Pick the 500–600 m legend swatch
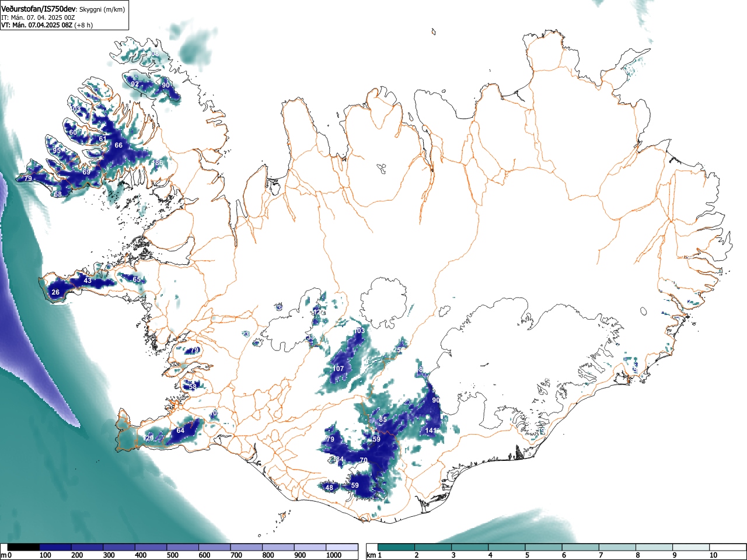Viewport: 747px width, 560px height. point(183,547)
